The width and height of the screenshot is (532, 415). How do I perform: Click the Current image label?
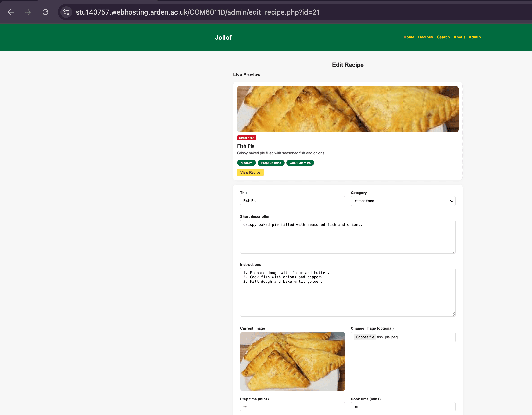(252, 328)
